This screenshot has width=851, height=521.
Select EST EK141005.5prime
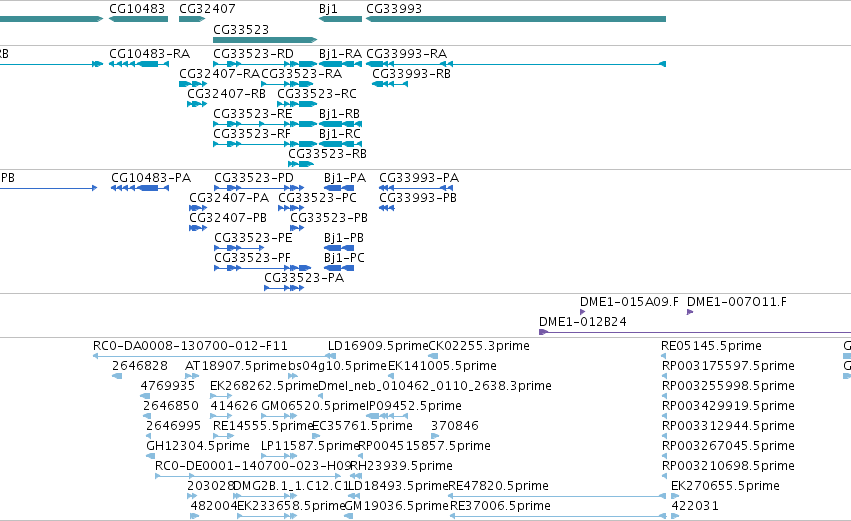391,376
